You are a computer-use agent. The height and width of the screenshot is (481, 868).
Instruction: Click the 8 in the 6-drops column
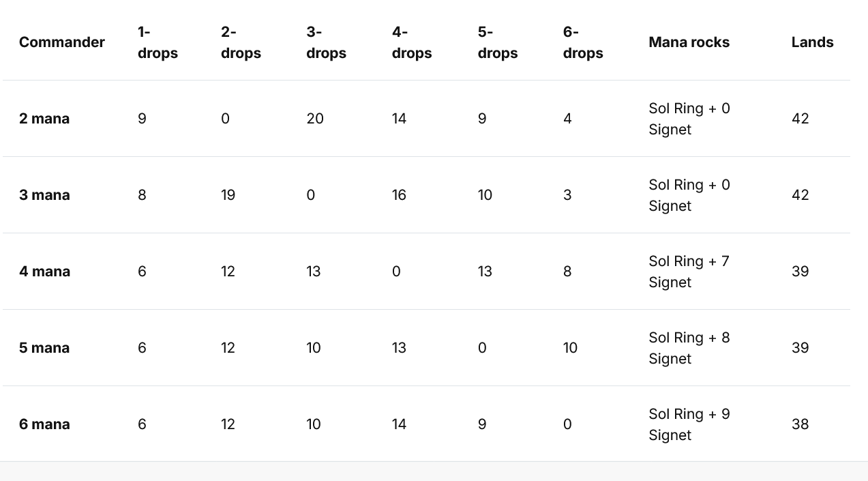(567, 272)
